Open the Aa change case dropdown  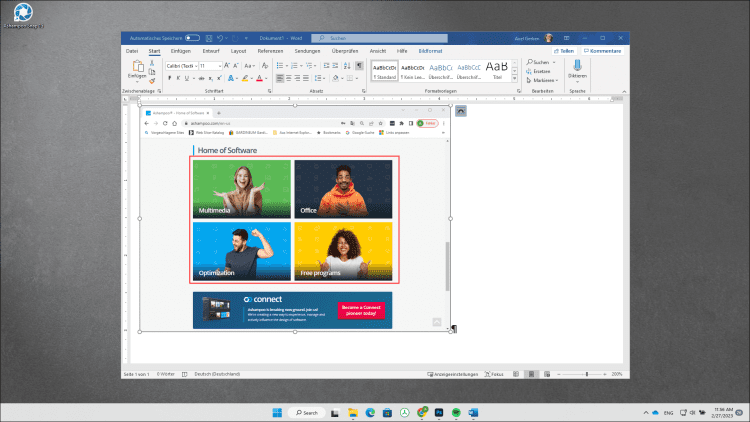point(249,66)
